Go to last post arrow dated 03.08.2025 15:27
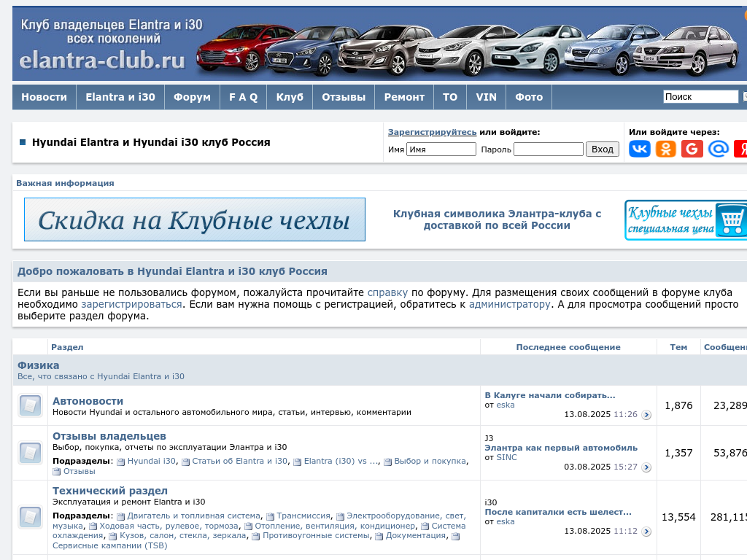 tap(646, 467)
